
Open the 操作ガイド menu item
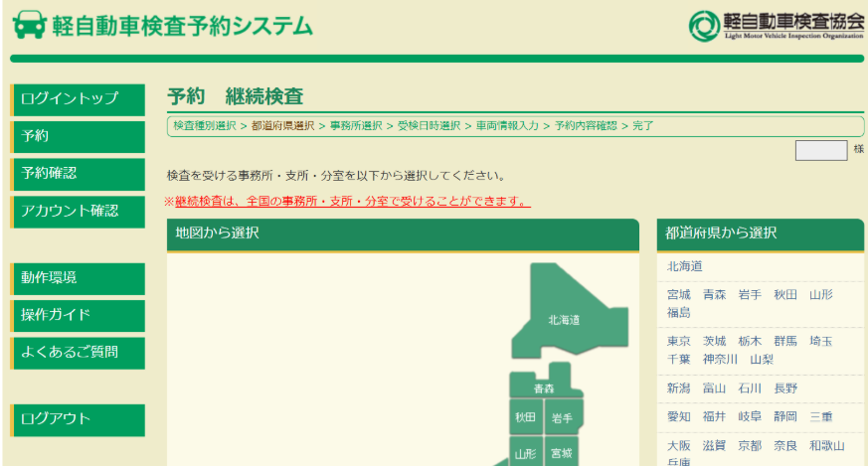coord(79,316)
